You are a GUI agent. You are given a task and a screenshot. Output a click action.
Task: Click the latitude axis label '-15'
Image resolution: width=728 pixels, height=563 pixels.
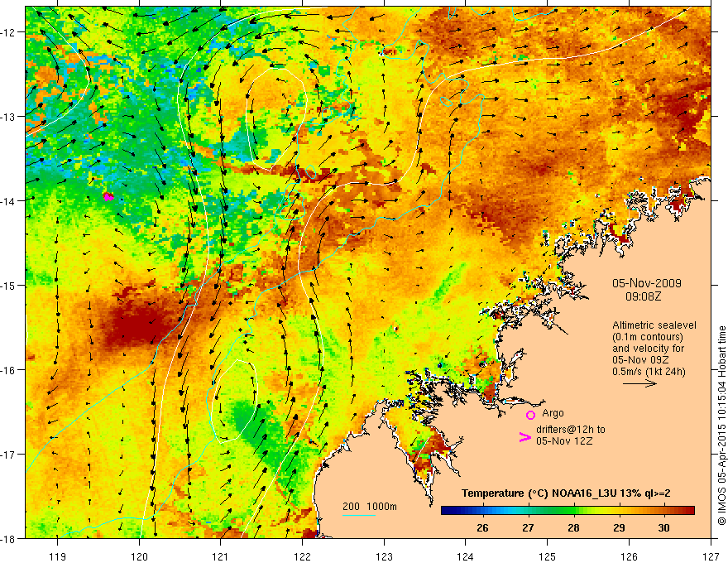(x=8, y=286)
